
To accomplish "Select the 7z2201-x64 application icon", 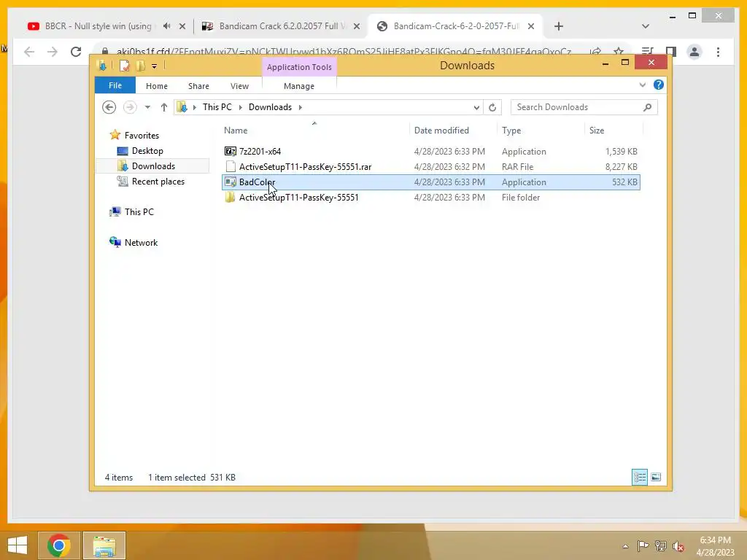I will tap(230, 152).
